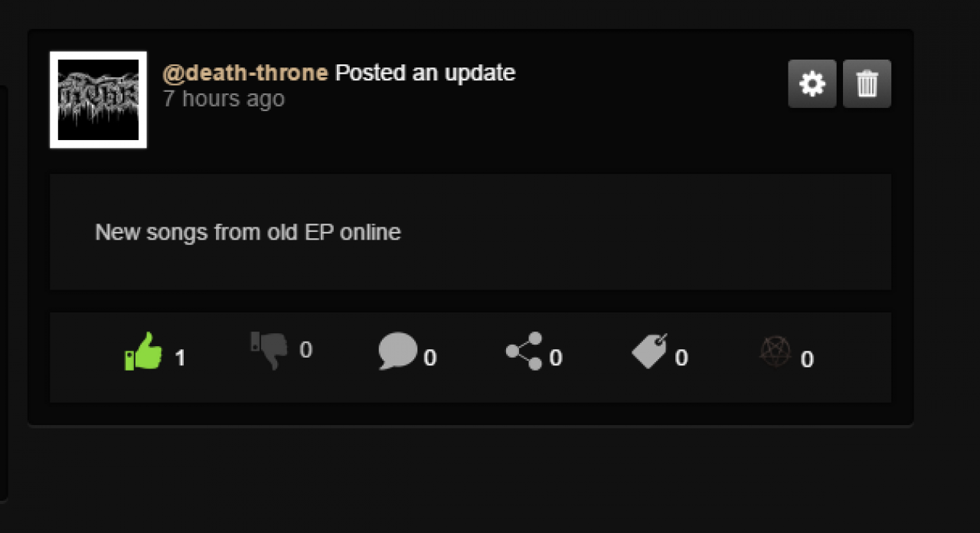980x533 pixels.
Task: Click the dislike count showing 0
Action: tap(305, 350)
